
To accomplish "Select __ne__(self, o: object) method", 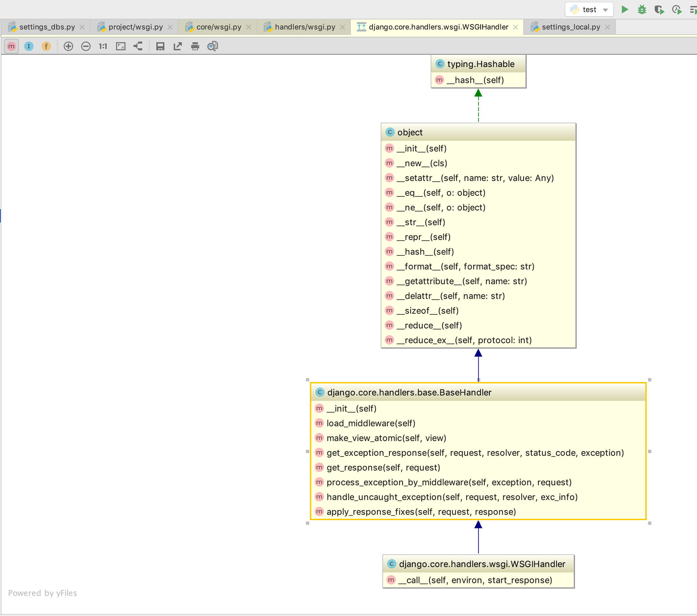I will point(478,207).
